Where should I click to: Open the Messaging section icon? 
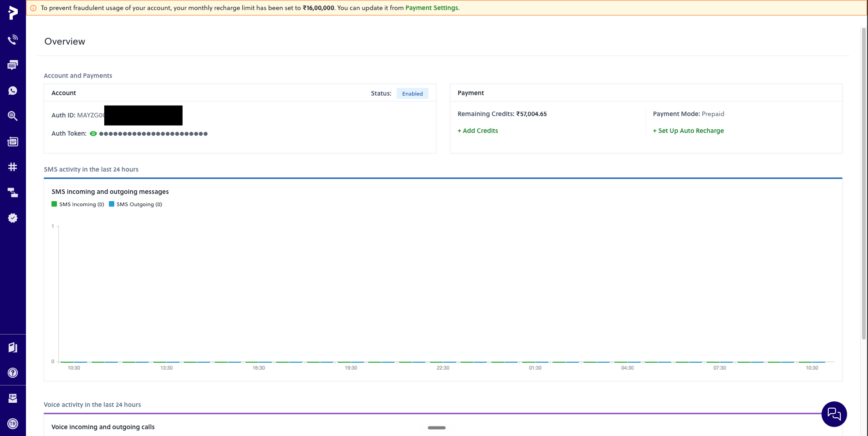pyautogui.click(x=13, y=65)
